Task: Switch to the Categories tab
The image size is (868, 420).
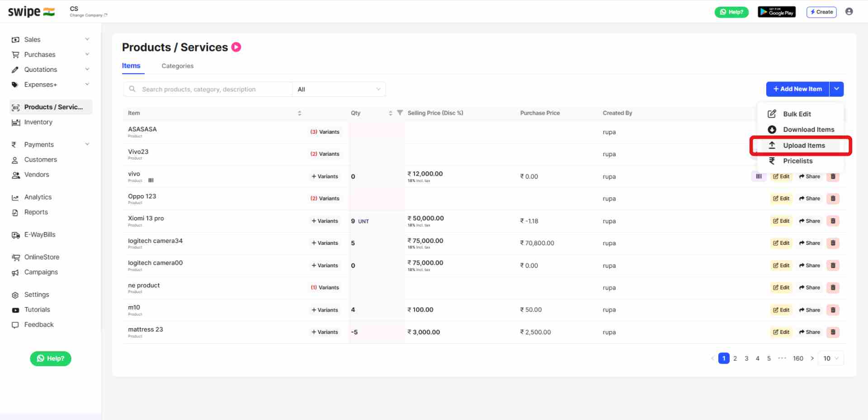Action: (177, 66)
